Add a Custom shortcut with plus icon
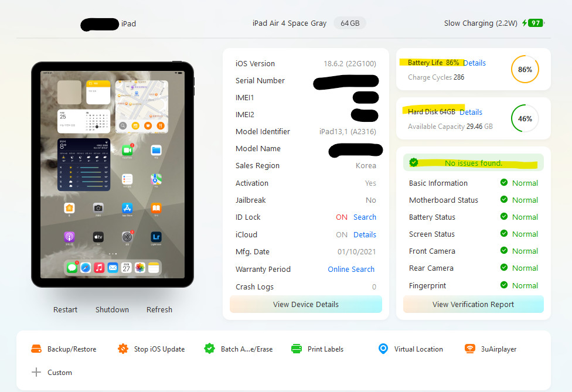 click(x=36, y=372)
